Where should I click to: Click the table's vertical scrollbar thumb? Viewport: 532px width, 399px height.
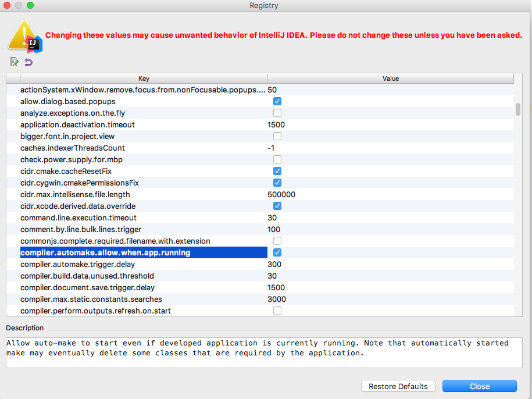(517, 109)
